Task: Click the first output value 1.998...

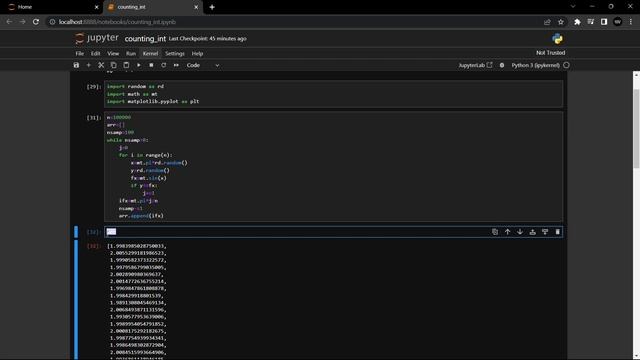Action: (137, 246)
